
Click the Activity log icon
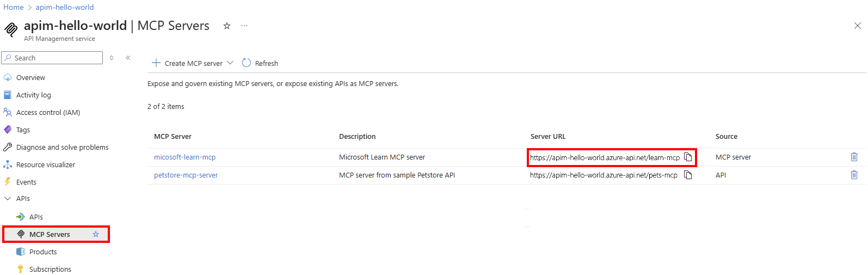click(8, 95)
